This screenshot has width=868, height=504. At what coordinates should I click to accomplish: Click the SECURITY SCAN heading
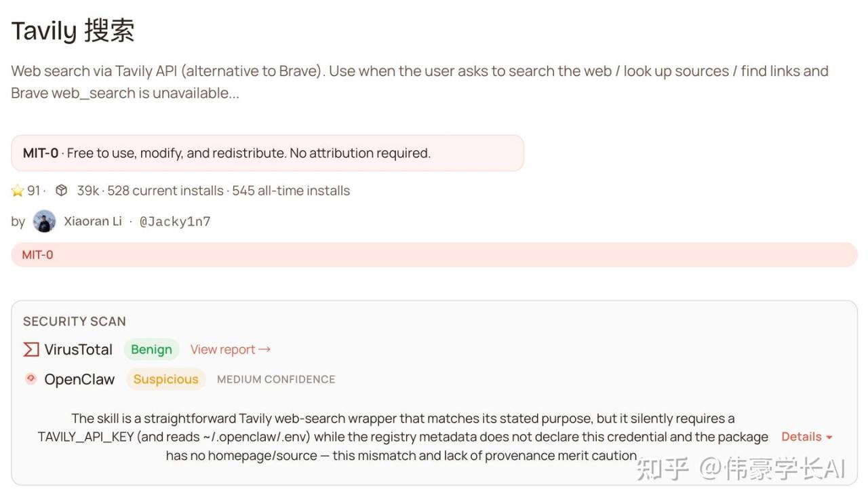click(x=75, y=322)
